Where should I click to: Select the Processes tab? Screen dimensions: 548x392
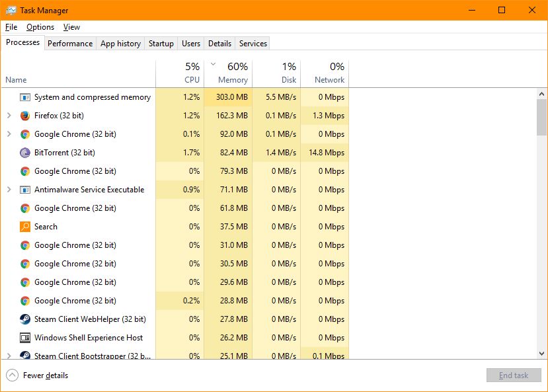coord(22,42)
